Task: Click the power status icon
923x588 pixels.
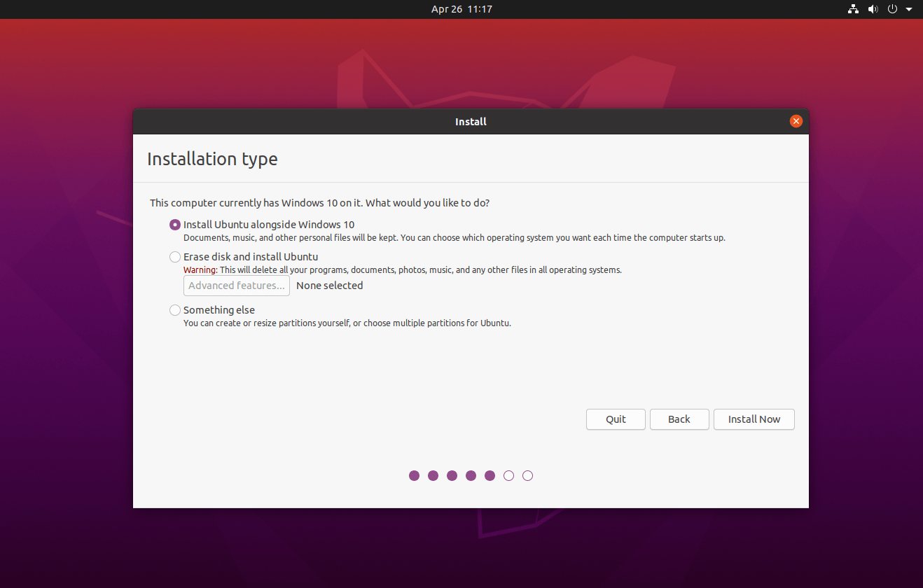Action: click(x=892, y=9)
